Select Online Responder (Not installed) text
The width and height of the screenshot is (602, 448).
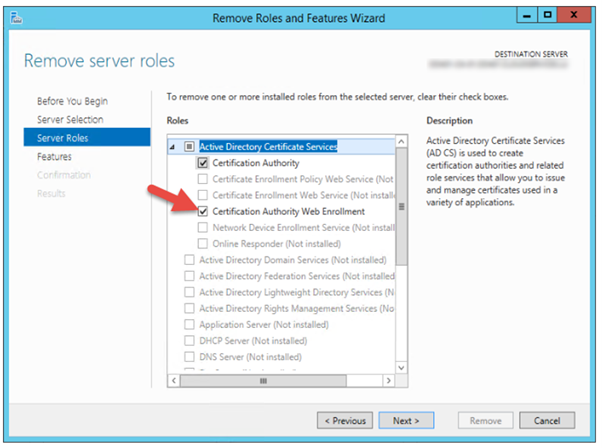tap(276, 244)
